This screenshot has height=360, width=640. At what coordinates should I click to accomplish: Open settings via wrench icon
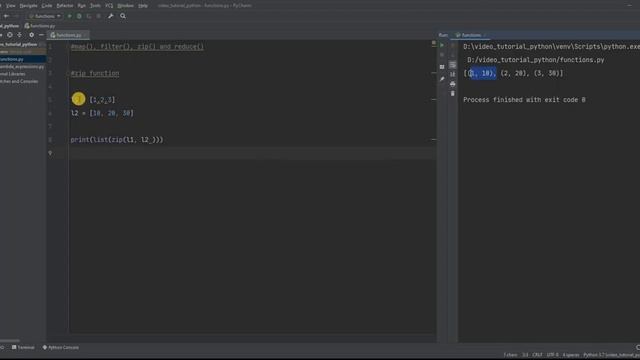(111, 16)
